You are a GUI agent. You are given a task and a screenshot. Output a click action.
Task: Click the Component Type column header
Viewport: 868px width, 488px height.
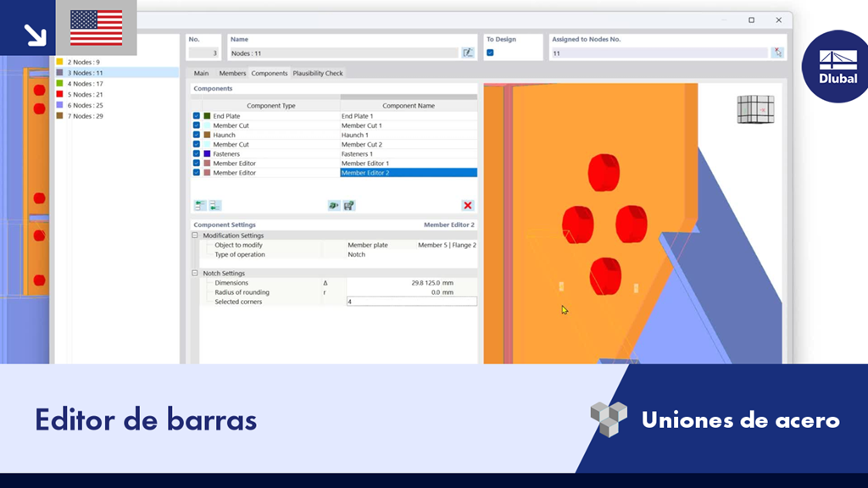coord(270,105)
